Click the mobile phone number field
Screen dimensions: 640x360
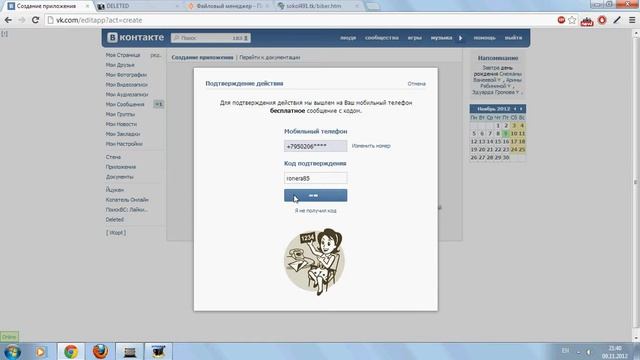click(x=316, y=146)
